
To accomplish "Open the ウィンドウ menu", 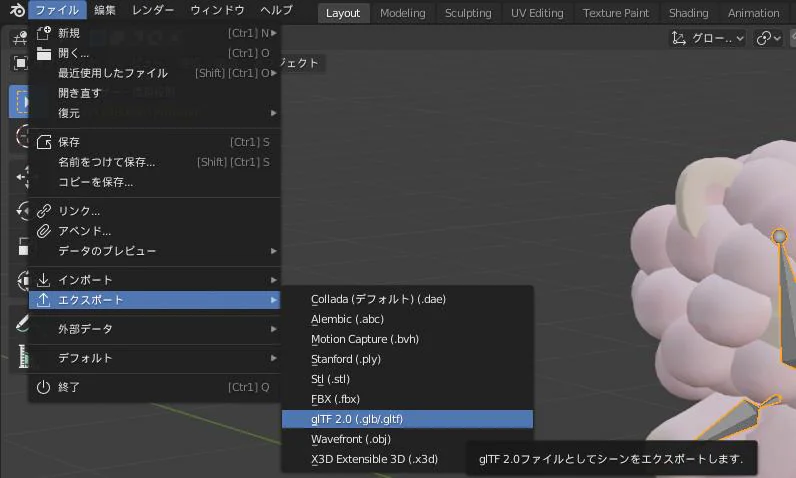I will 217,10.
